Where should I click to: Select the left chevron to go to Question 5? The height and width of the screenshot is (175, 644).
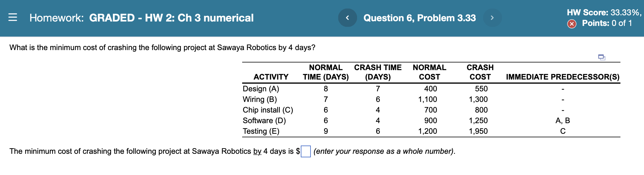[347, 18]
